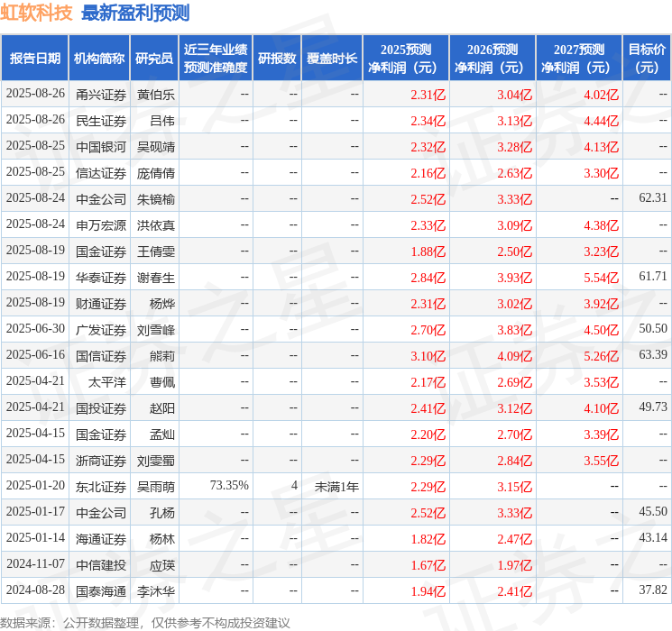Click target price 37.82

tap(653, 590)
